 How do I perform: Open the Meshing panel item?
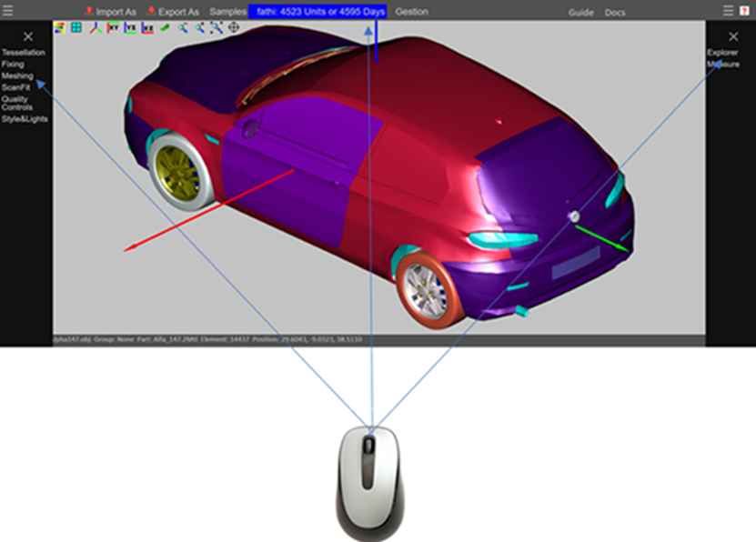(x=17, y=76)
